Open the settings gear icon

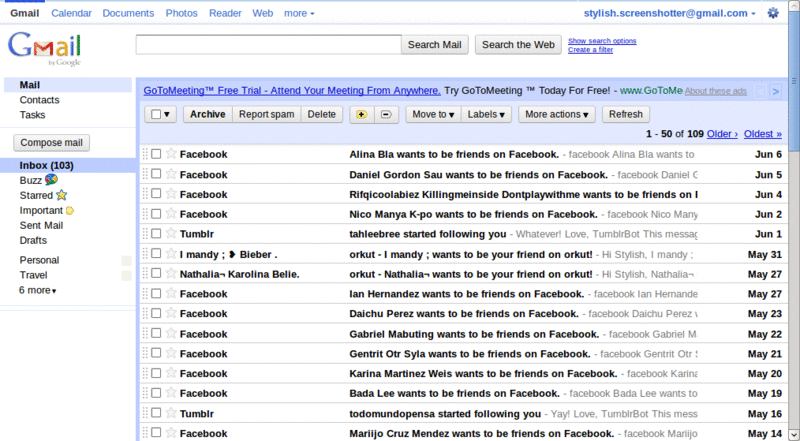coord(773,13)
